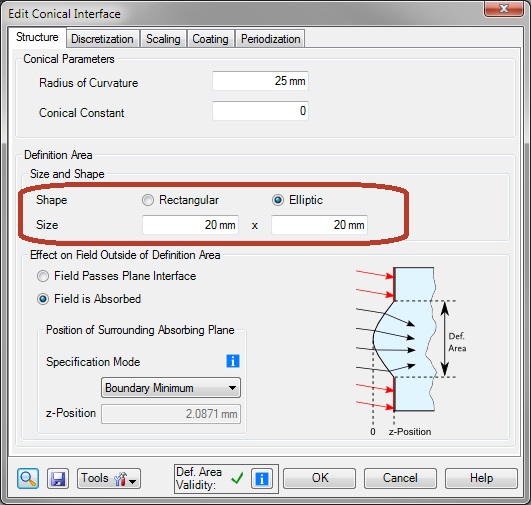Screen dimensions: 531x505
Task: Click the Cancel button
Action: pos(400,478)
